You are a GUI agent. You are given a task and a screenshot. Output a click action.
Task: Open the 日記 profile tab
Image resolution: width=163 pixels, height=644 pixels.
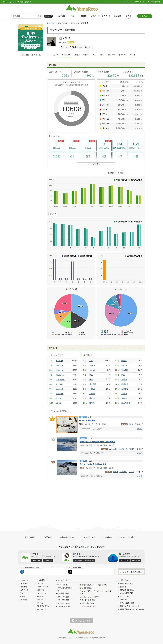[x=102, y=55]
